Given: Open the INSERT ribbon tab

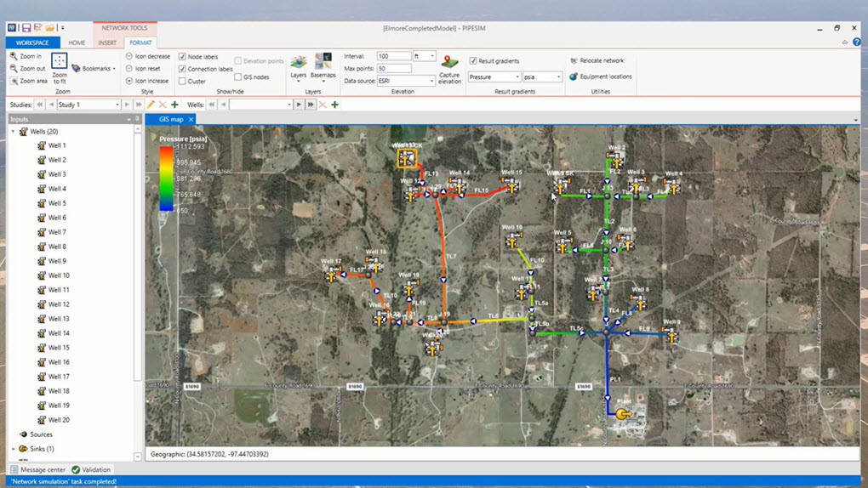Looking at the screenshot, I should 107,43.
